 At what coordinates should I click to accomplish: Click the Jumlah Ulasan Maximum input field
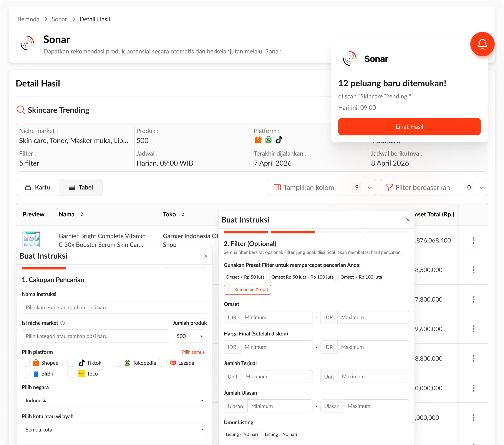(x=376, y=406)
